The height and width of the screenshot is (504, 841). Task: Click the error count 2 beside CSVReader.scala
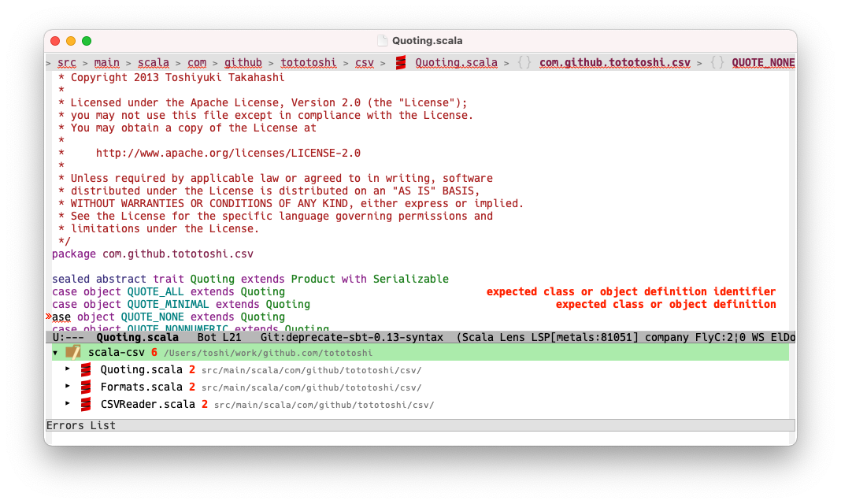pos(205,404)
